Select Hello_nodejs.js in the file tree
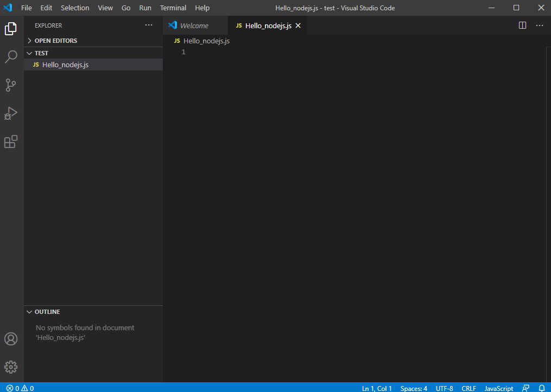The width and height of the screenshot is (551, 392). tap(93, 65)
